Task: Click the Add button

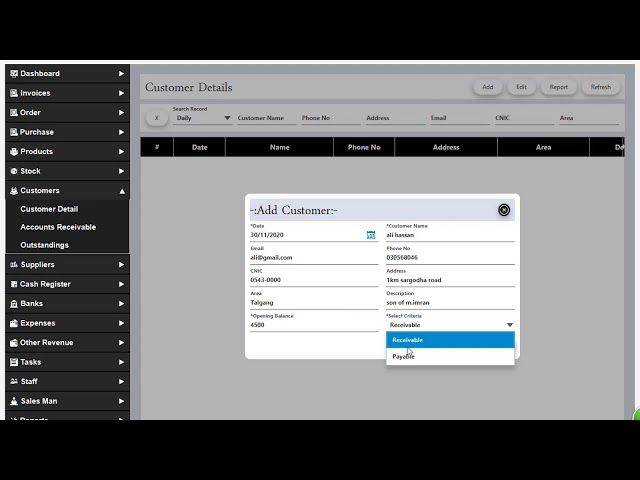Action: [488, 87]
